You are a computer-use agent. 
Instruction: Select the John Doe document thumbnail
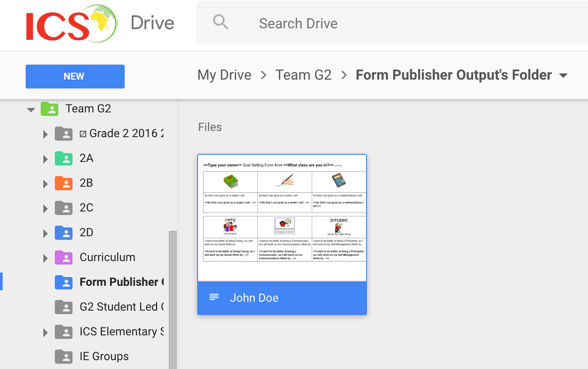coord(282,218)
